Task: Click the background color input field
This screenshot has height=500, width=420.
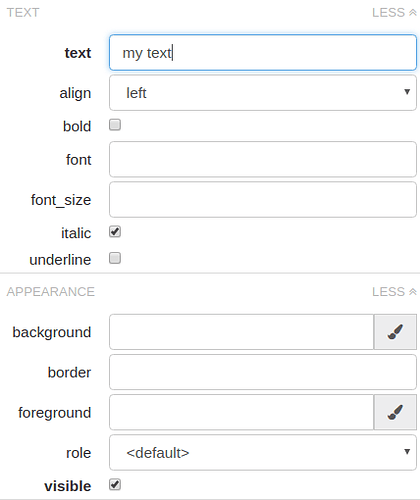Action: tap(242, 332)
